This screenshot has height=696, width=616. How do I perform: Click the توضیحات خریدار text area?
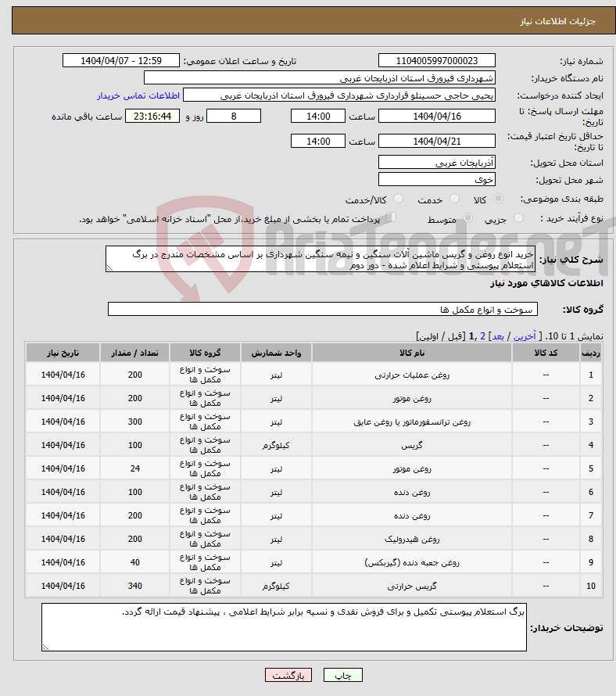coord(284,627)
